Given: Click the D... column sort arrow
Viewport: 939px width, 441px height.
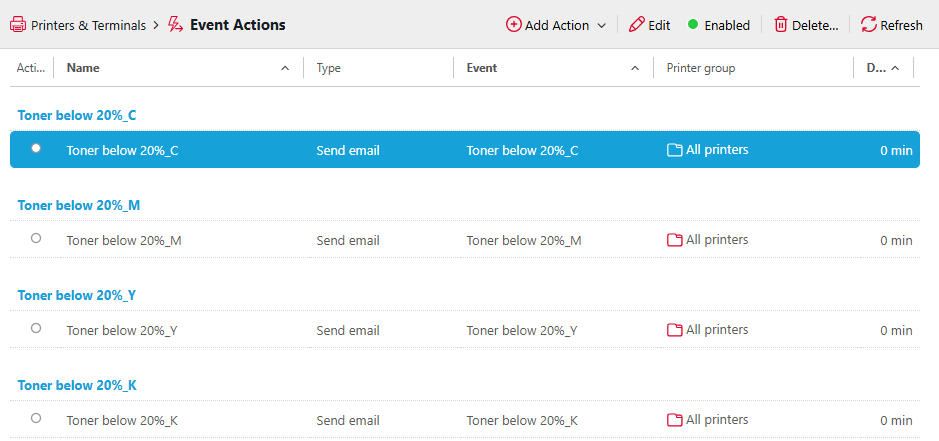Looking at the screenshot, I should click(895, 68).
